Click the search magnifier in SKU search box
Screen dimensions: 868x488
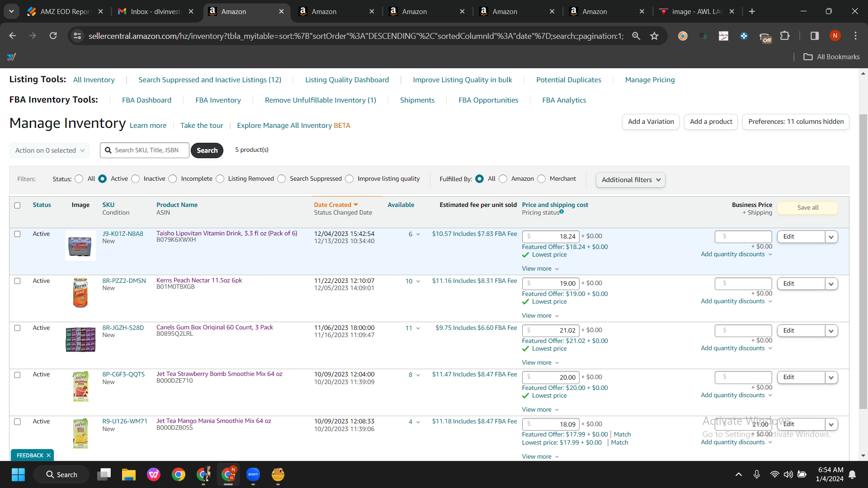point(108,150)
